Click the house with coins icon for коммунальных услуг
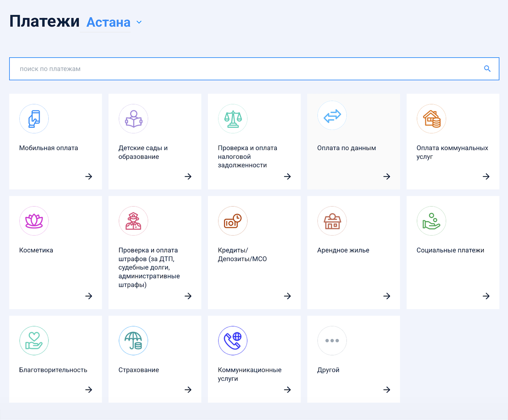508x420 pixels. 431,119
